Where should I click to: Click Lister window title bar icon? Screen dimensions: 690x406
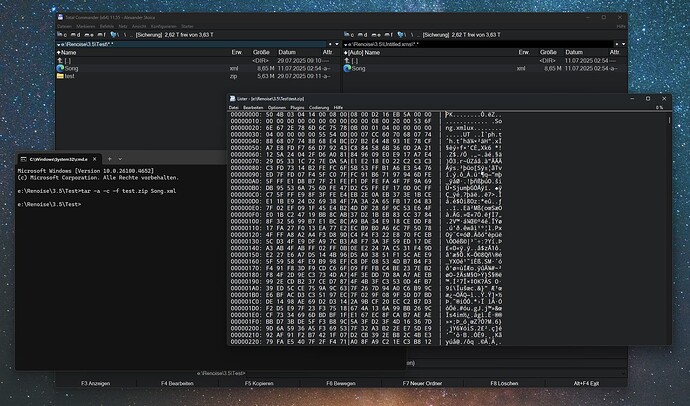[x=232, y=99]
